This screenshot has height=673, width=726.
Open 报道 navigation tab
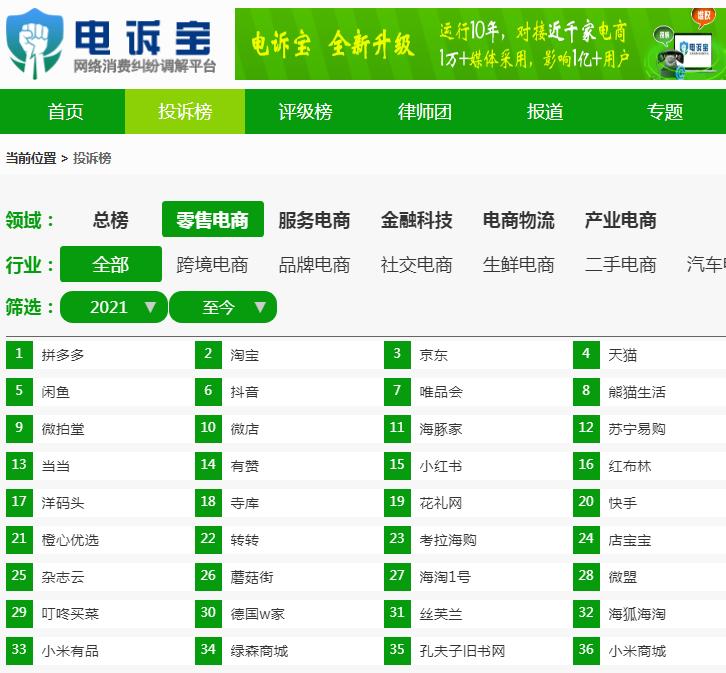[545, 112]
